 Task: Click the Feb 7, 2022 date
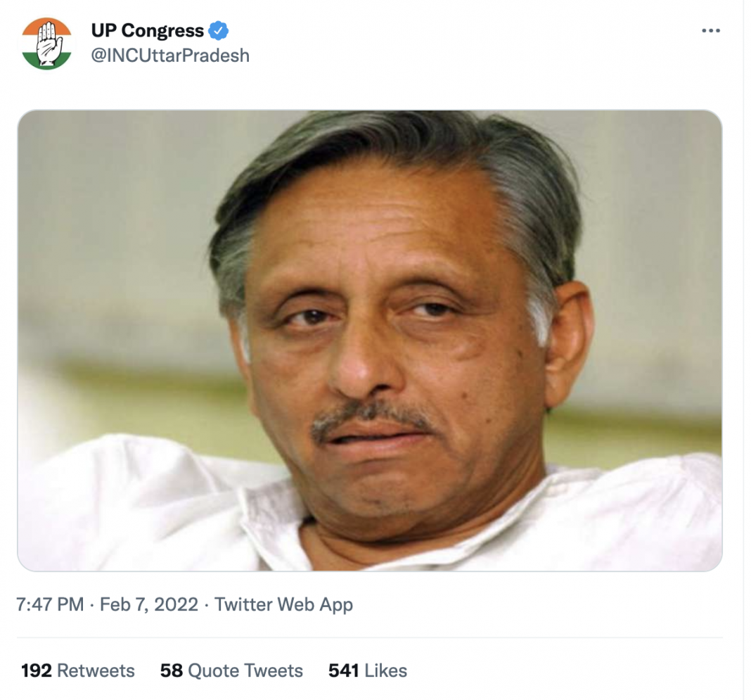(149, 604)
